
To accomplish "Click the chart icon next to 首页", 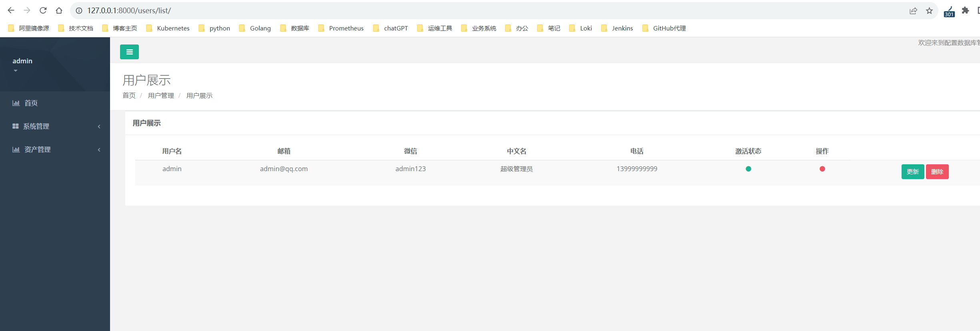I will tap(16, 103).
